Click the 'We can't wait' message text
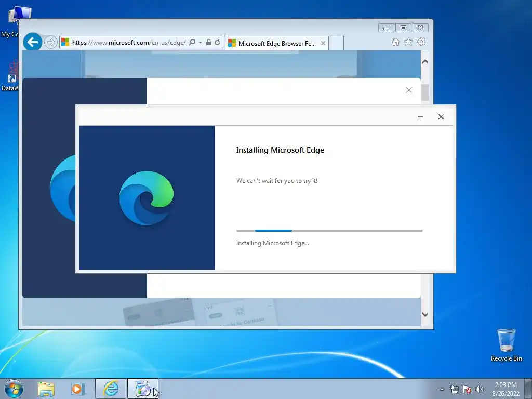Image resolution: width=532 pixels, height=399 pixels. click(277, 181)
